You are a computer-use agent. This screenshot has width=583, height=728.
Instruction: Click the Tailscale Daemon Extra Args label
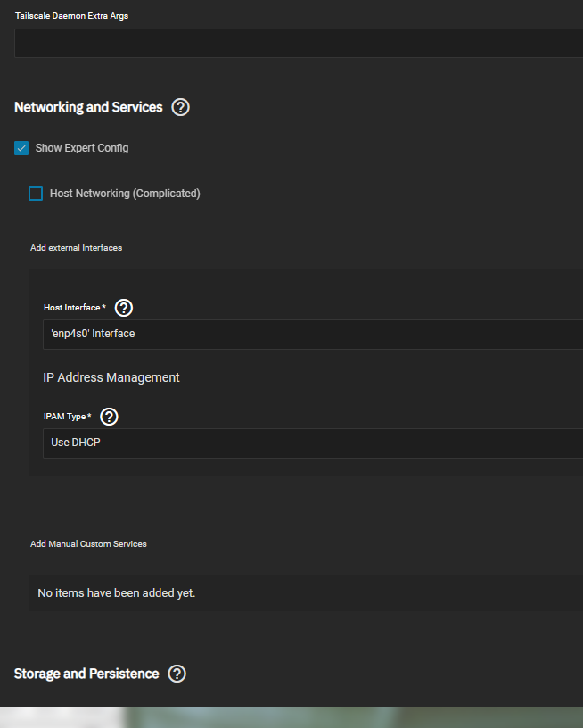pyautogui.click(x=72, y=16)
